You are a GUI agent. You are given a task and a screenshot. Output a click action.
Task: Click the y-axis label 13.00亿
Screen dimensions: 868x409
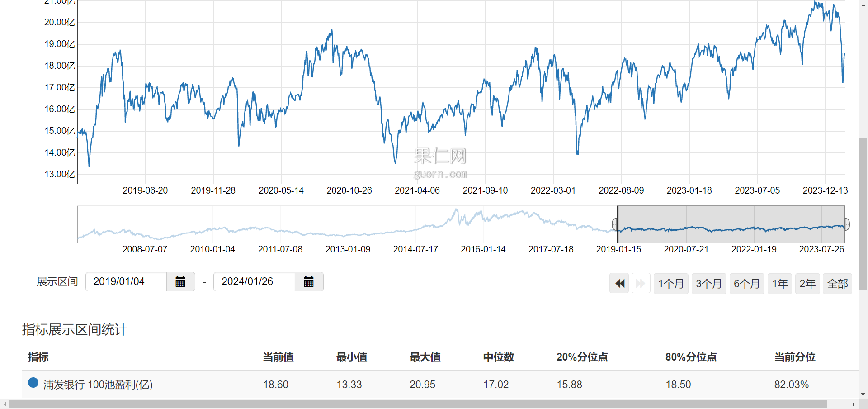pyautogui.click(x=60, y=174)
